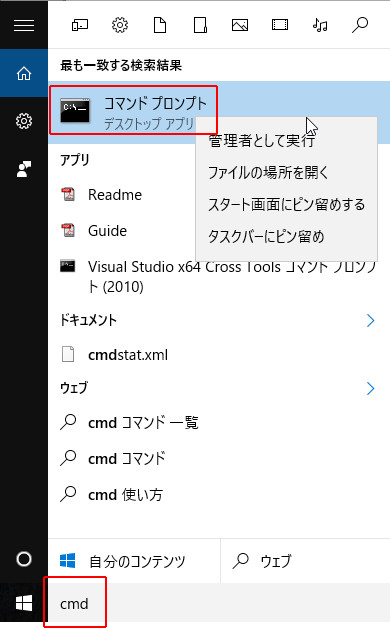Select the Home icon in sidebar
390x628 pixels.
(x=24, y=73)
